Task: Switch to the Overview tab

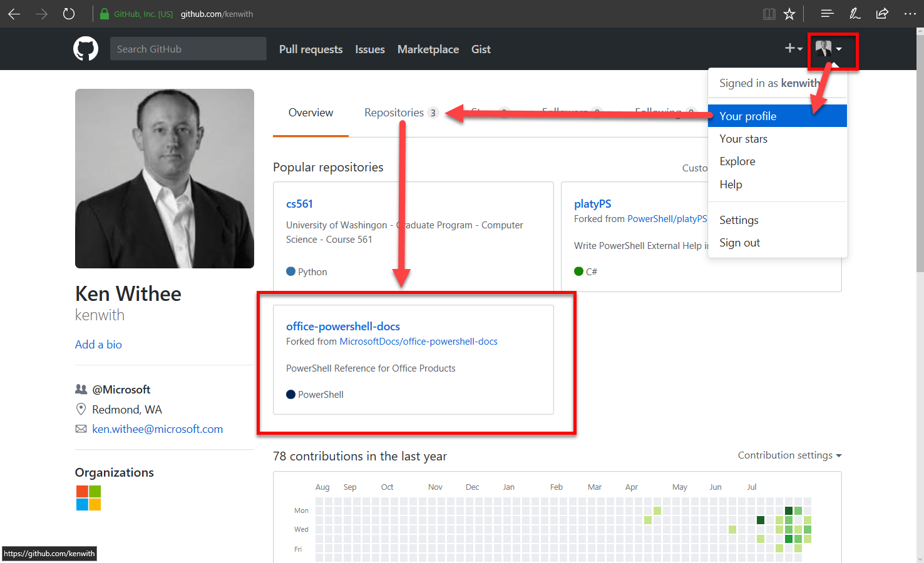Action: (311, 113)
